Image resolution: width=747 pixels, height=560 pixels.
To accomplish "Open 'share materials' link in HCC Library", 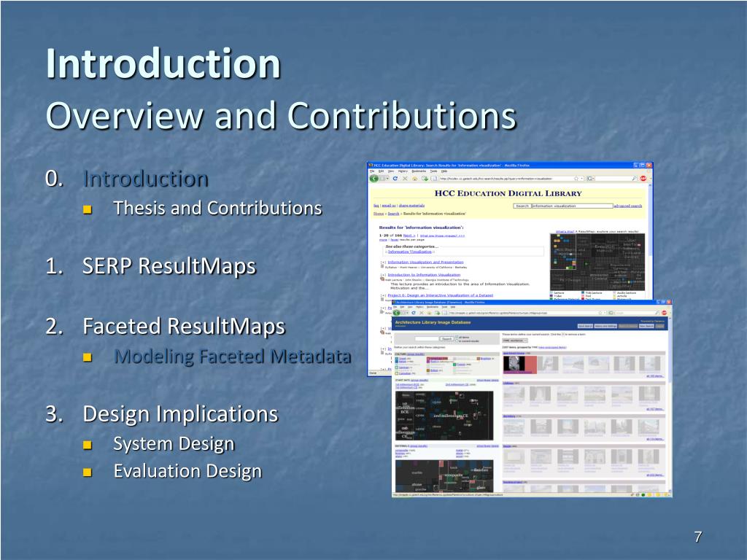I will pos(411,205).
